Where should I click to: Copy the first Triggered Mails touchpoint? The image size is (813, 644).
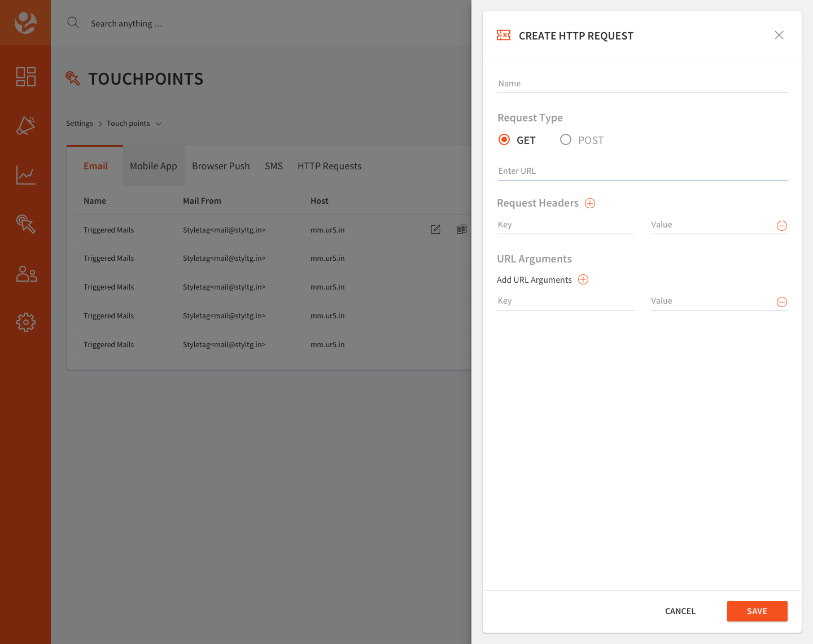click(461, 229)
